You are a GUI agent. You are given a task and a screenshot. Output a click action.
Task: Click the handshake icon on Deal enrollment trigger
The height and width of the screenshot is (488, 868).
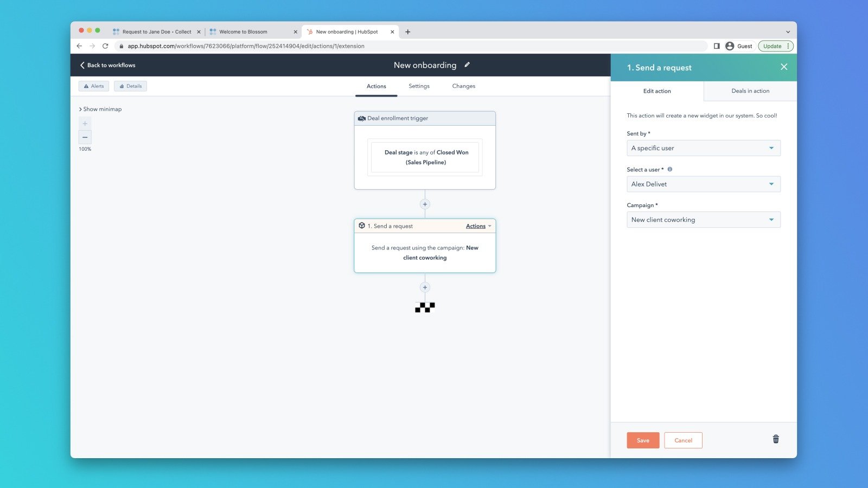click(x=361, y=118)
